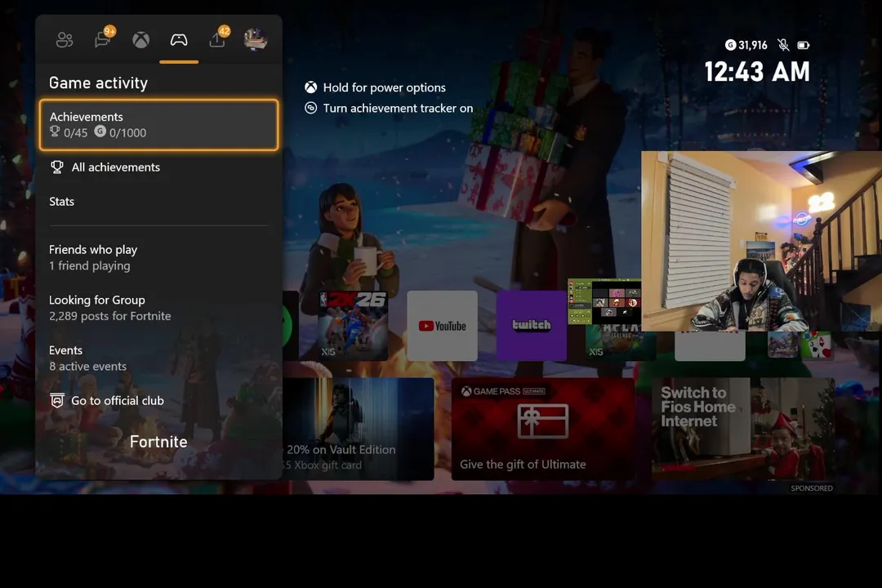Click the 9+ badge on chats icon

click(x=109, y=32)
